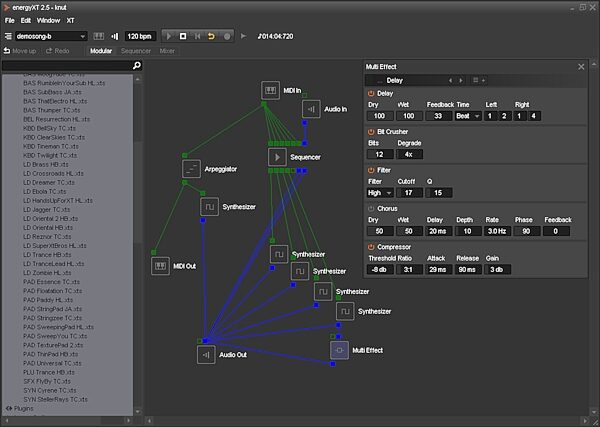600x427 pixels.
Task: Click the MIDI In module icon
Action: coord(271,90)
